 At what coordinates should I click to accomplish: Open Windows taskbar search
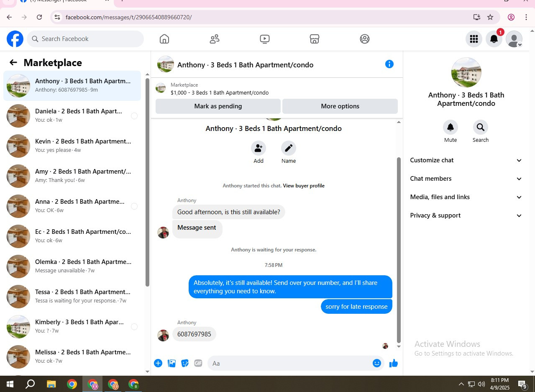(30, 384)
